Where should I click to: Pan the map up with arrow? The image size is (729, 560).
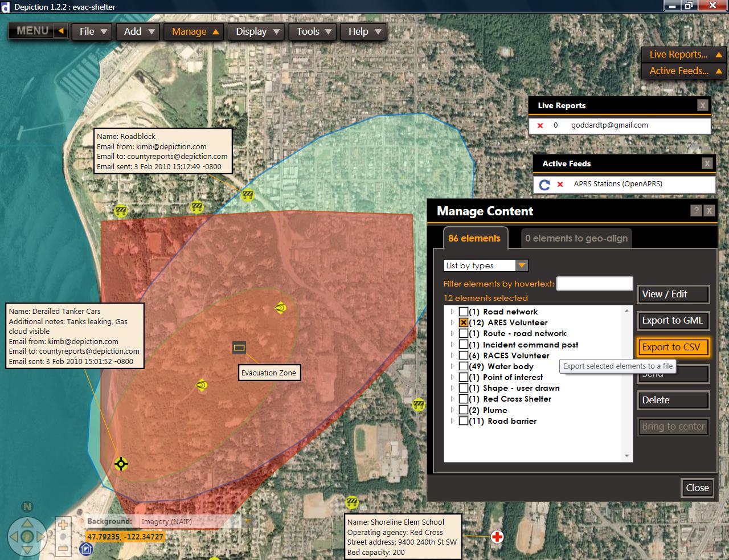(x=27, y=522)
